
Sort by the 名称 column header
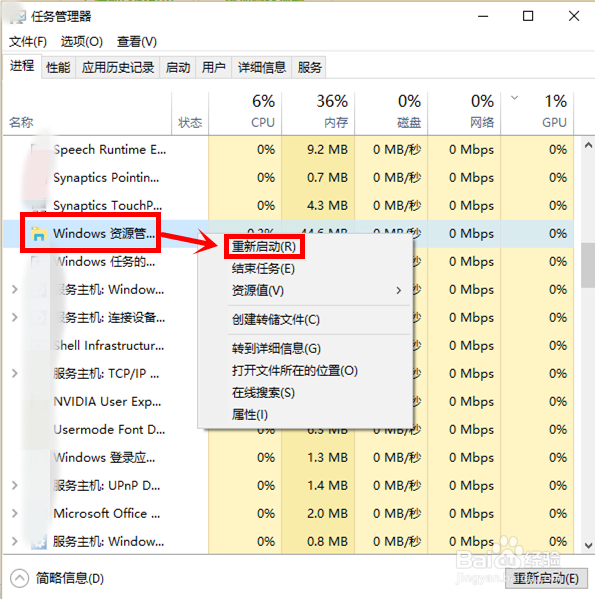coord(87,113)
